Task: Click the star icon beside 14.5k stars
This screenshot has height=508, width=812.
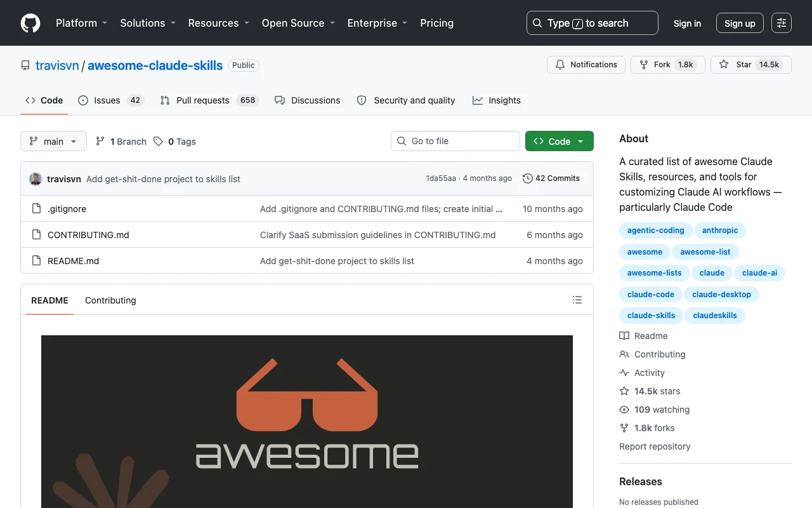Action: tap(624, 391)
